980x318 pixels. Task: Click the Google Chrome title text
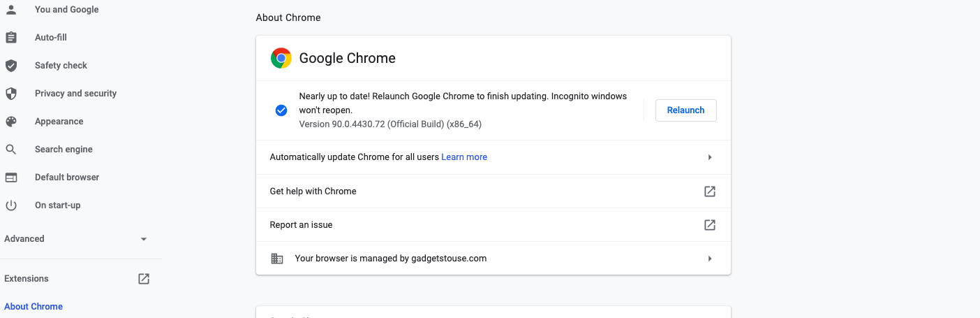pyautogui.click(x=348, y=59)
